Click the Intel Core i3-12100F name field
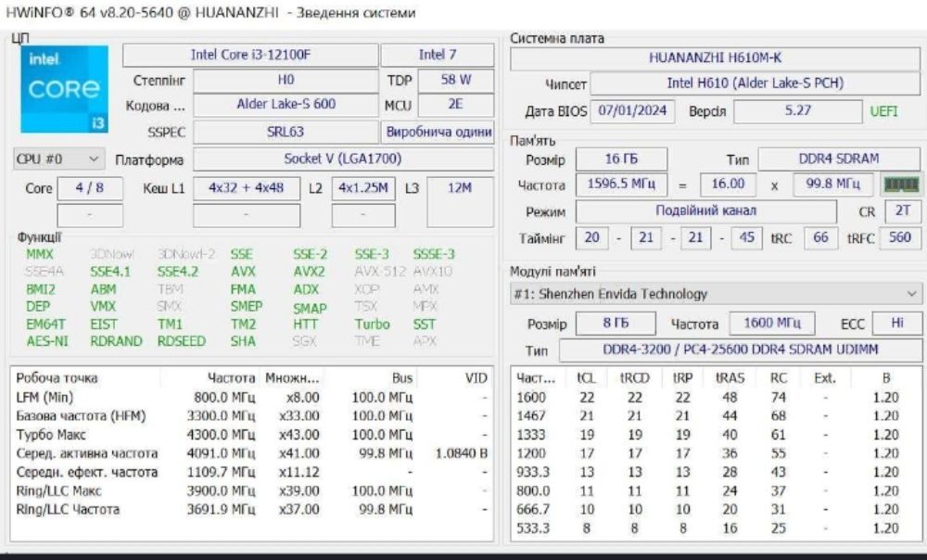This screenshot has height=560, width=927. click(x=250, y=55)
